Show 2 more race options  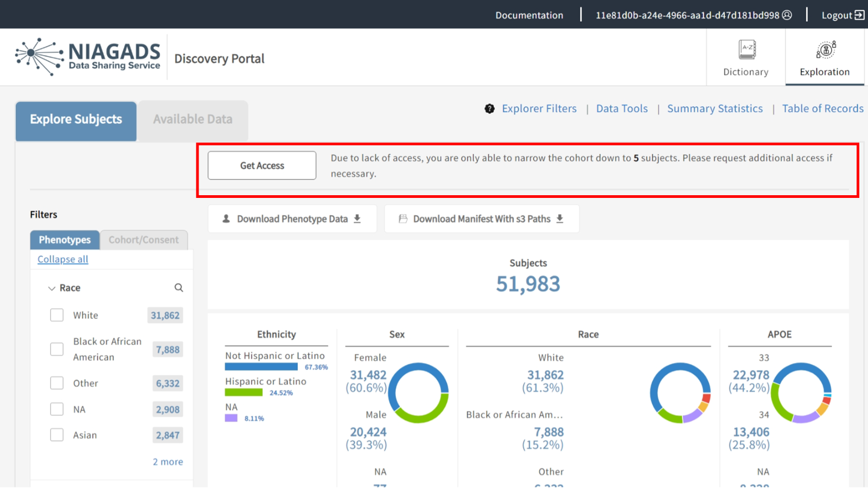click(168, 462)
